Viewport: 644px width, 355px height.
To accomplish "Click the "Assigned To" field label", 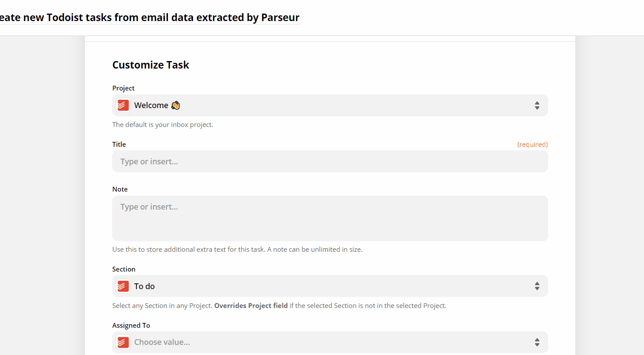I will (x=131, y=325).
